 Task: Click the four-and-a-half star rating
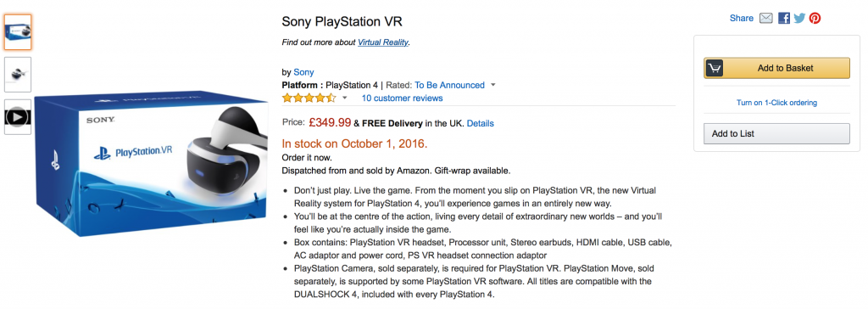click(309, 98)
